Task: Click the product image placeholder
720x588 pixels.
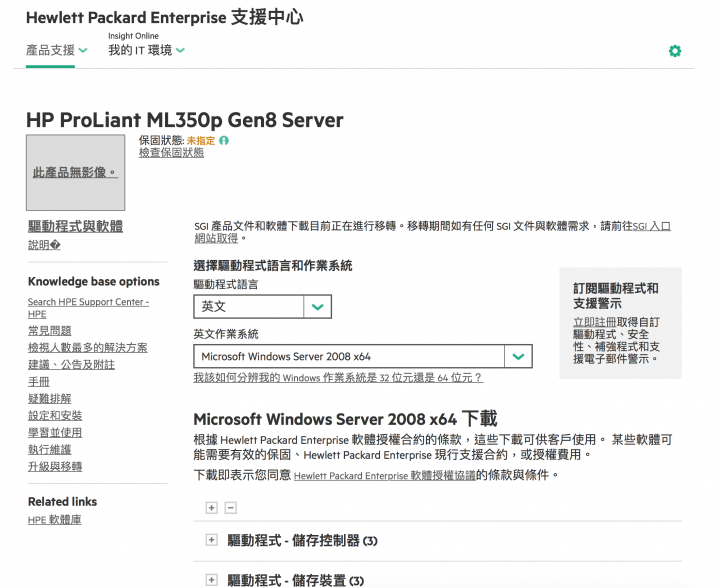Action: click(75, 173)
